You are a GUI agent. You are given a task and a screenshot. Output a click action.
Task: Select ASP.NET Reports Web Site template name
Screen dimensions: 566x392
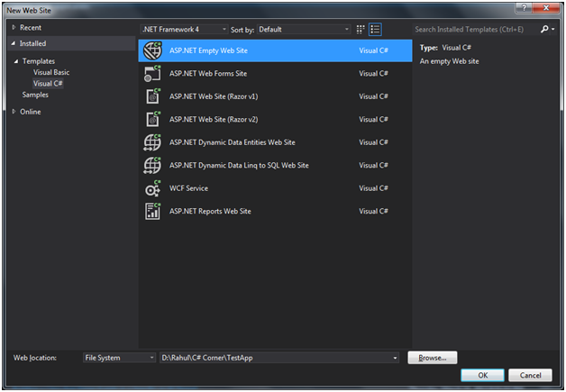(210, 211)
